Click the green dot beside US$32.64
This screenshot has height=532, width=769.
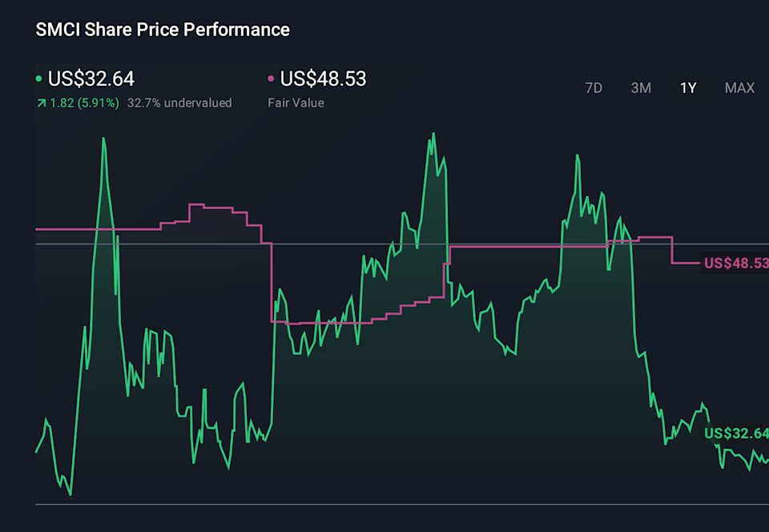tap(38, 79)
